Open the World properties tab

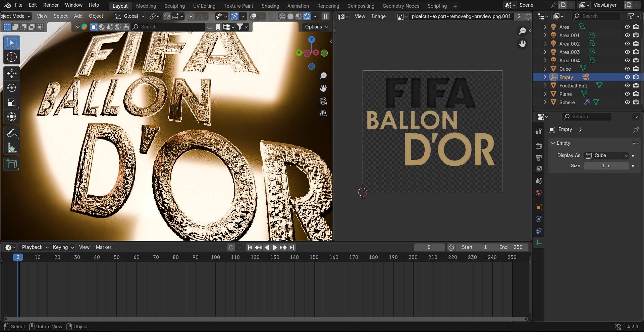tap(539, 193)
